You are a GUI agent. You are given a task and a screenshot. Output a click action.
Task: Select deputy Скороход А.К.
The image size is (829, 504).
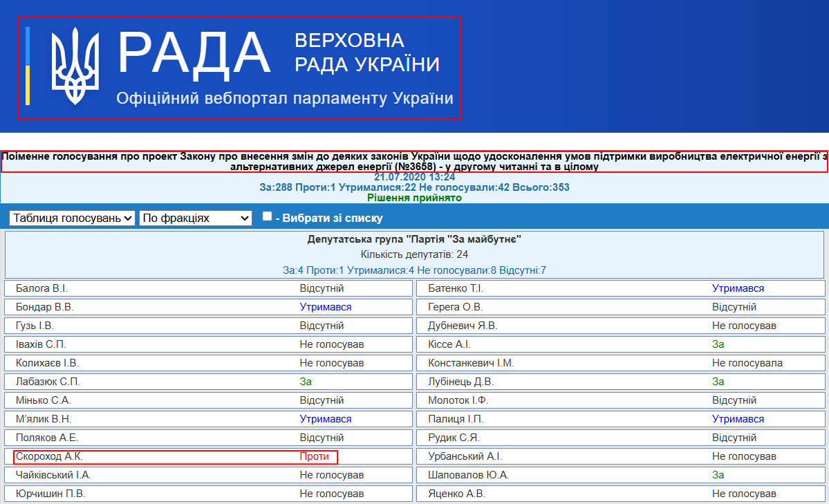[x=49, y=456]
